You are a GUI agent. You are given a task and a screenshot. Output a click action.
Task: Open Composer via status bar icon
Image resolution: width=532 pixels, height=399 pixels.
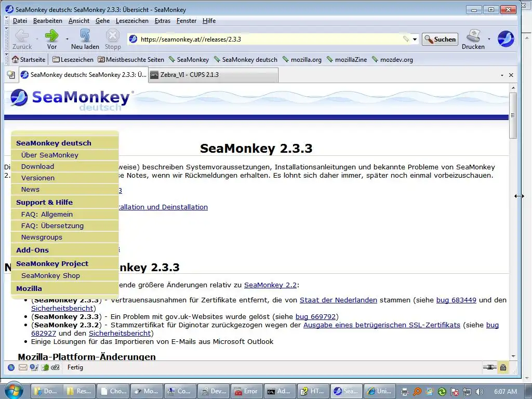click(34, 367)
